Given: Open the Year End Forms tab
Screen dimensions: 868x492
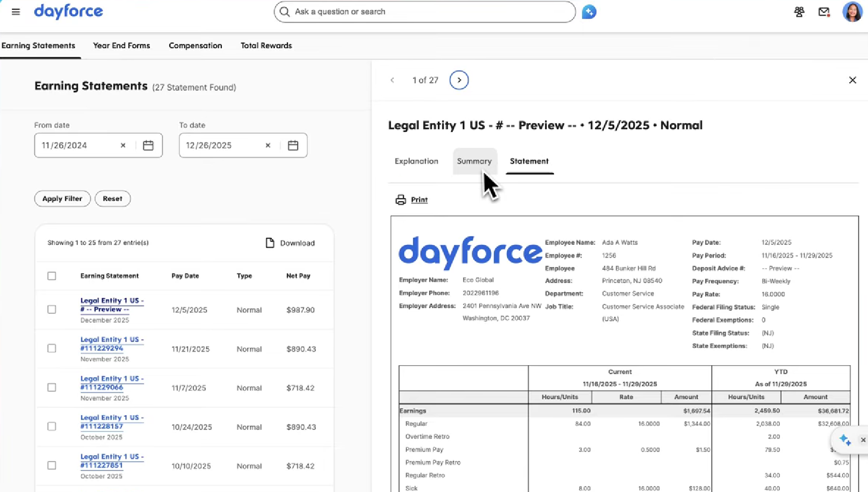Looking at the screenshot, I should (121, 46).
